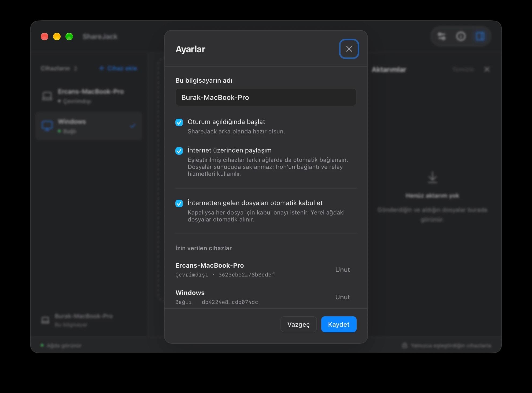Select the Windows device in the sidebar

(x=89, y=126)
